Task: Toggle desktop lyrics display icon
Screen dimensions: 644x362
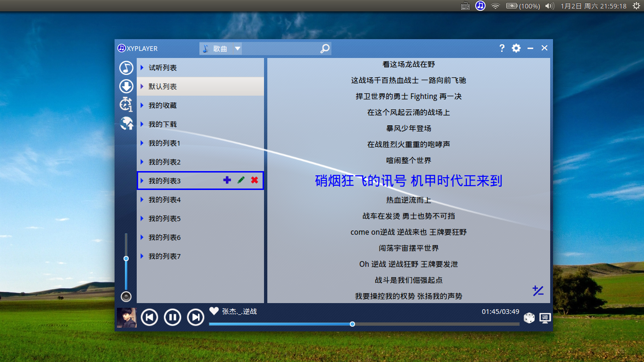Action: coord(545,318)
